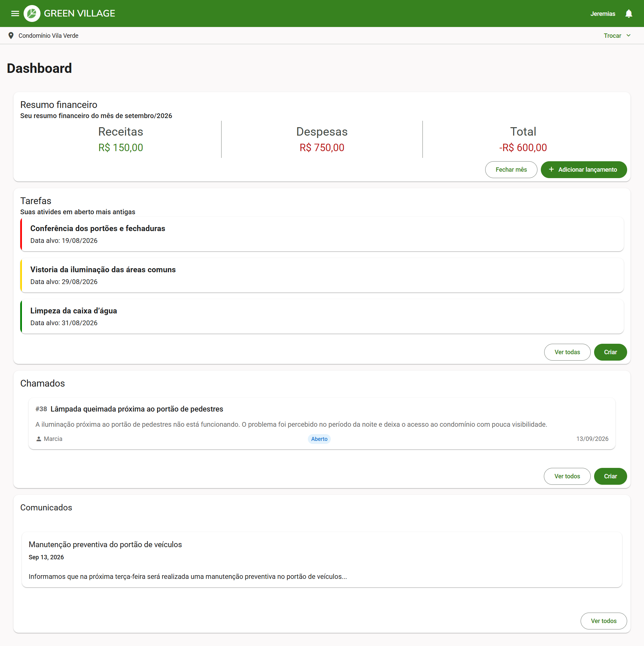
Task: Open the hamburger navigation menu
Action: point(15,13)
